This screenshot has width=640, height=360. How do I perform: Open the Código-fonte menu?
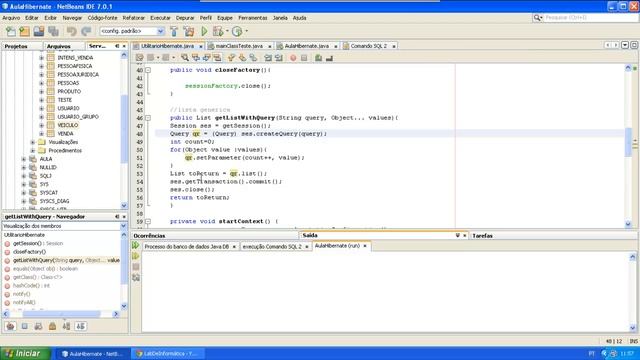pyautogui.click(x=102, y=18)
